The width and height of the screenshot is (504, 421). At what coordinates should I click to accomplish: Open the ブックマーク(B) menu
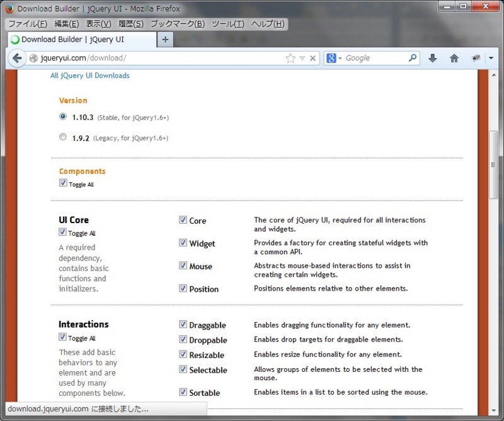tap(178, 24)
